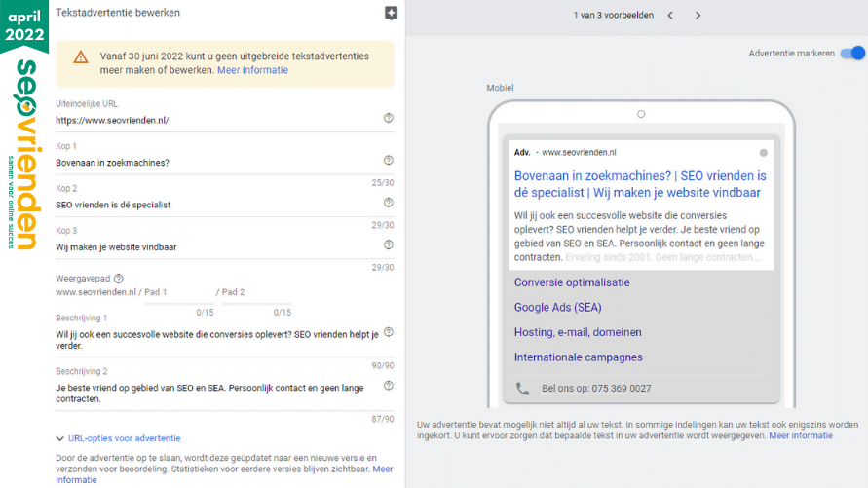
Task: Expand URL-opties voor advertentie
Action: [118, 438]
